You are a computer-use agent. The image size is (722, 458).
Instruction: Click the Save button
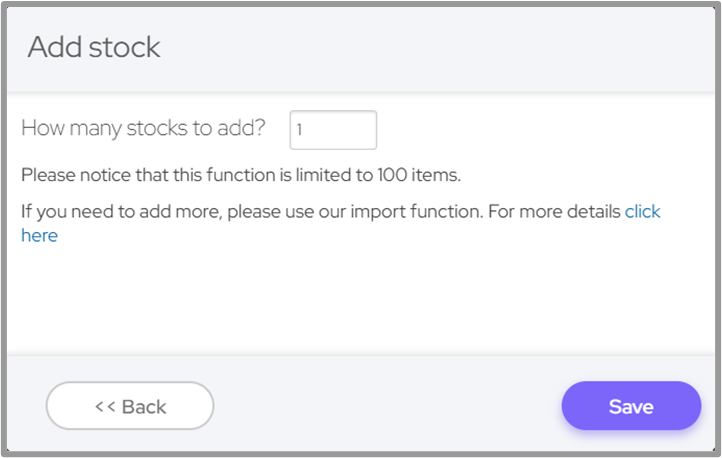pyautogui.click(x=631, y=406)
